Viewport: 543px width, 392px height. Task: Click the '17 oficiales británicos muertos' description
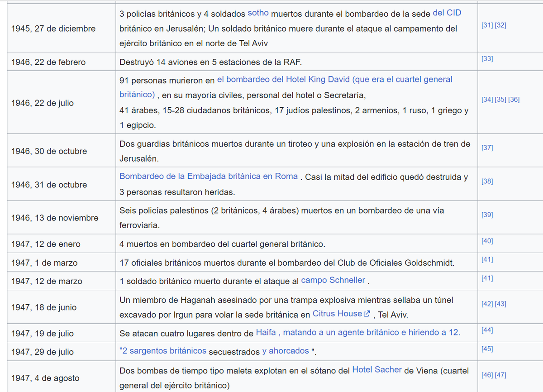point(287,263)
